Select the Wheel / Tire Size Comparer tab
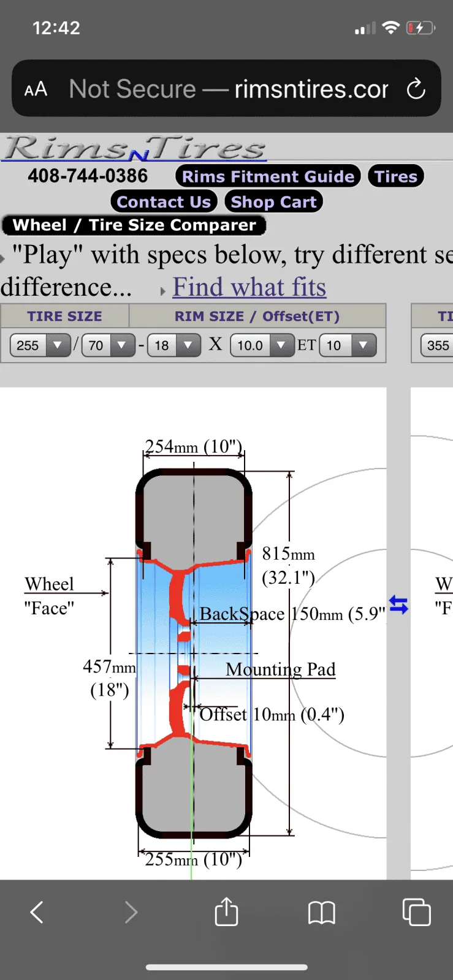 point(134,225)
